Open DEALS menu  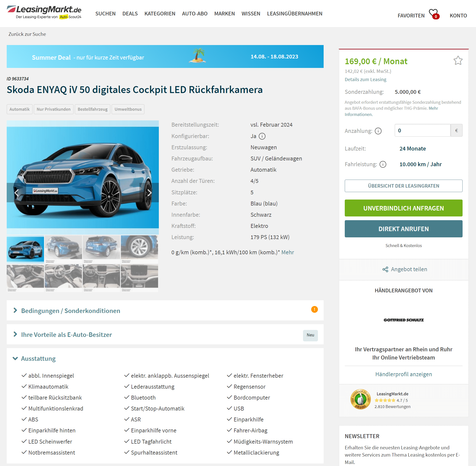click(x=130, y=14)
